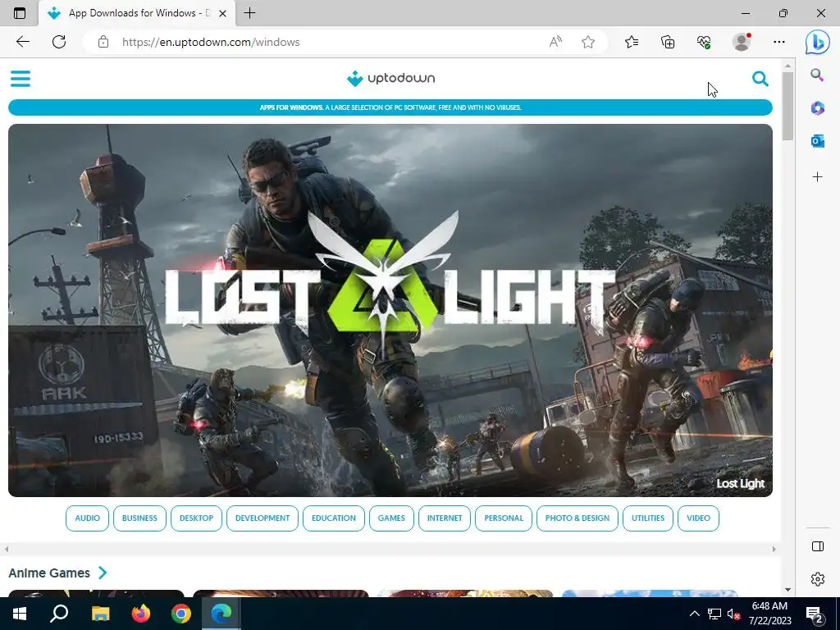Open the GAMES category
The image size is (840, 630).
(391, 518)
